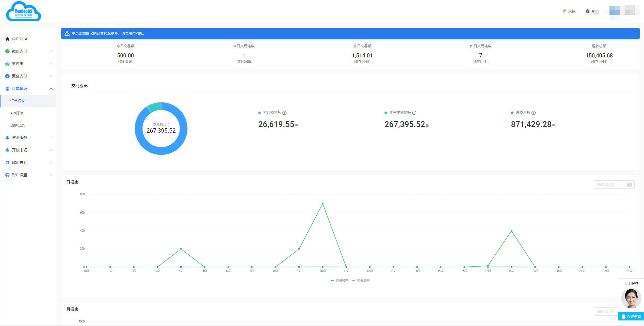Click the 聚合支付 blue circle icon
This screenshot has width=644, height=326.
pos(7,76)
